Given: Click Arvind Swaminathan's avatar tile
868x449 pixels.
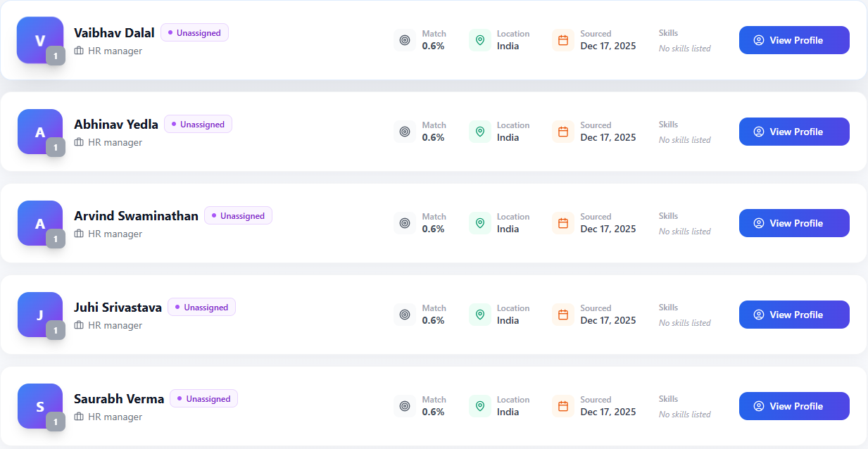Looking at the screenshot, I should click(x=40, y=223).
